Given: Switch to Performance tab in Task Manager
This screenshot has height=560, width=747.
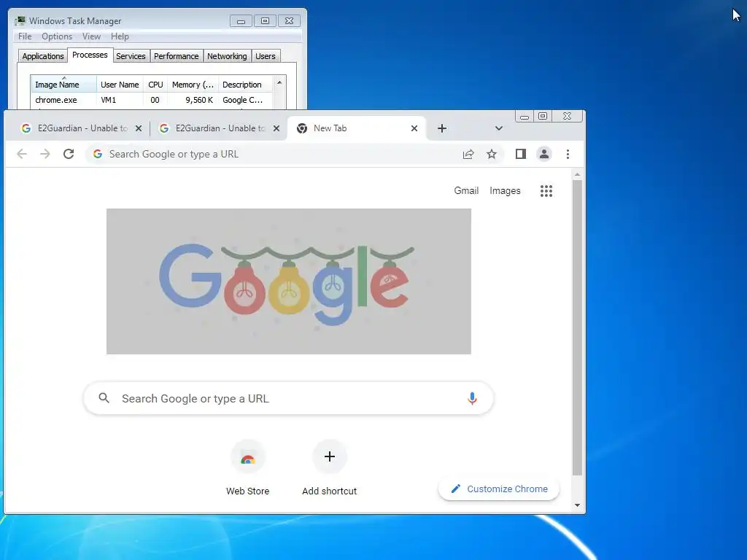Looking at the screenshot, I should [177, 56].
